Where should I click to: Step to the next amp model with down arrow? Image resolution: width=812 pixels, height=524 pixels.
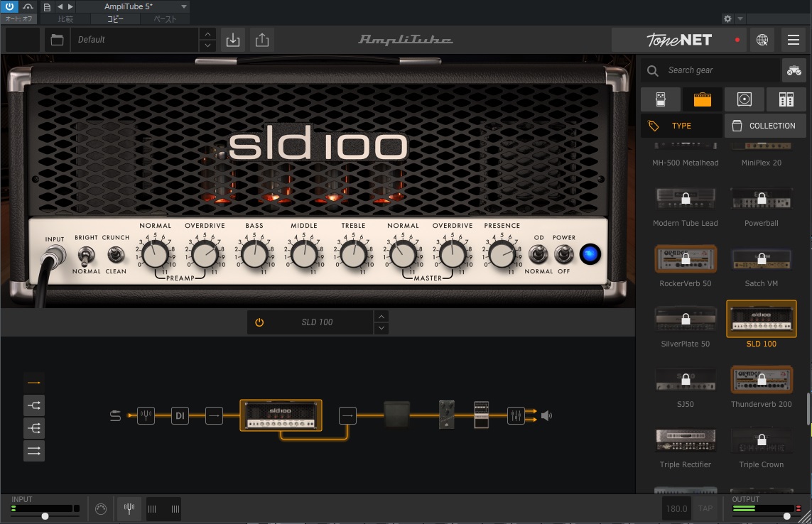point(381,328)
